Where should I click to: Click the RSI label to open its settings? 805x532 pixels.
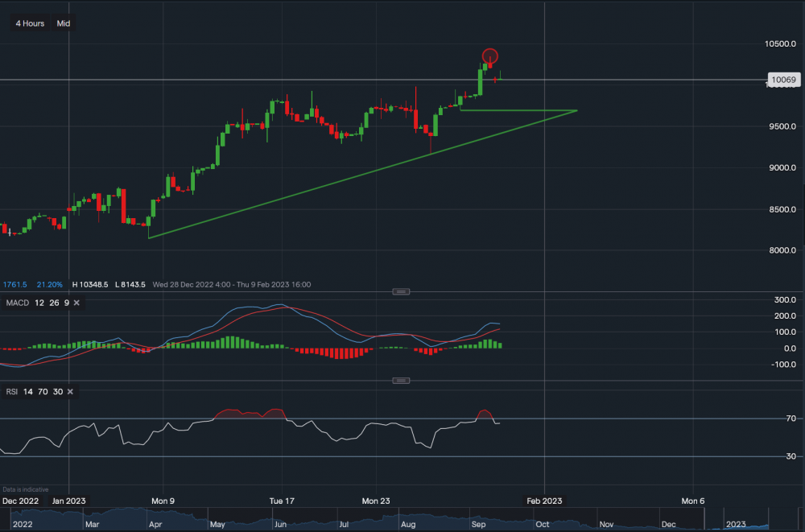10,391
